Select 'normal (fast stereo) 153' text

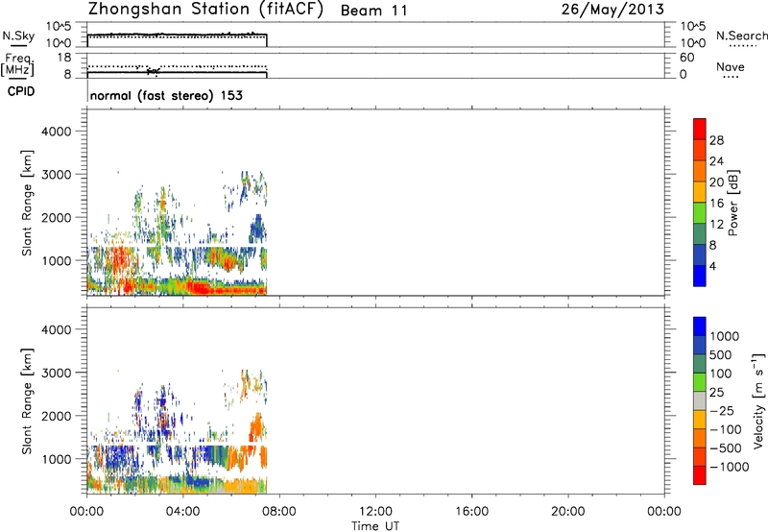[x=166, y=95]
